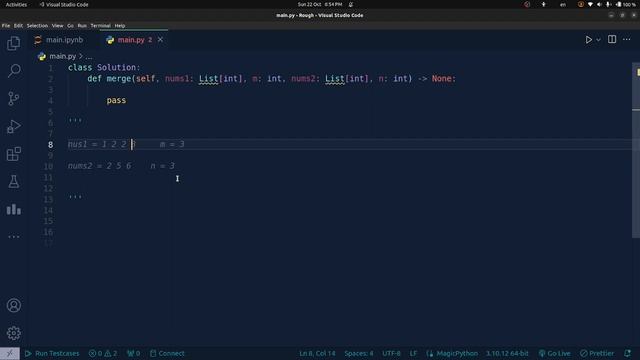Open remote window indicator in status bar
640x360 pixels.
[x=9, y=353]
